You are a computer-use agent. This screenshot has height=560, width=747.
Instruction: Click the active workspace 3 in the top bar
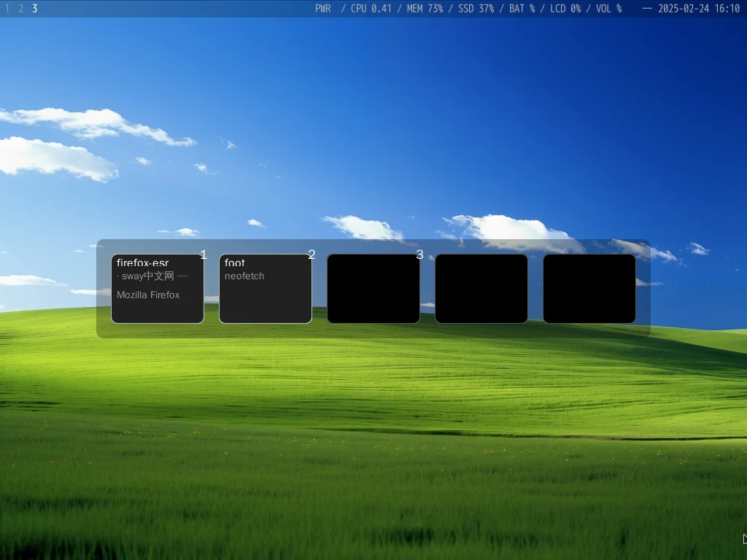[x=34, y=9]
